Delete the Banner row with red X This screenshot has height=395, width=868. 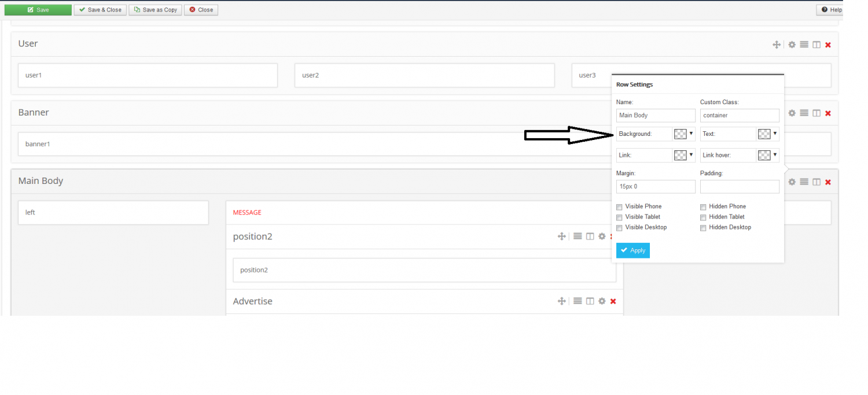pos(828,113)
